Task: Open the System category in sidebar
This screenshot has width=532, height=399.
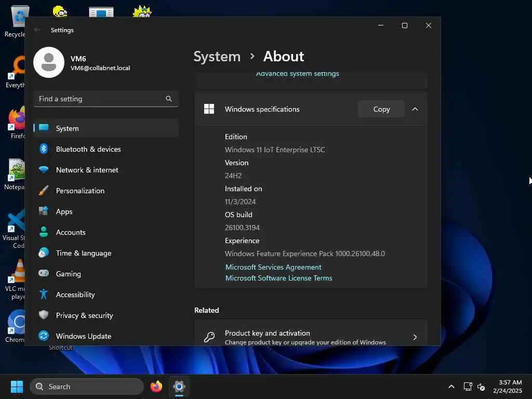Action: [x=106, y=128]
